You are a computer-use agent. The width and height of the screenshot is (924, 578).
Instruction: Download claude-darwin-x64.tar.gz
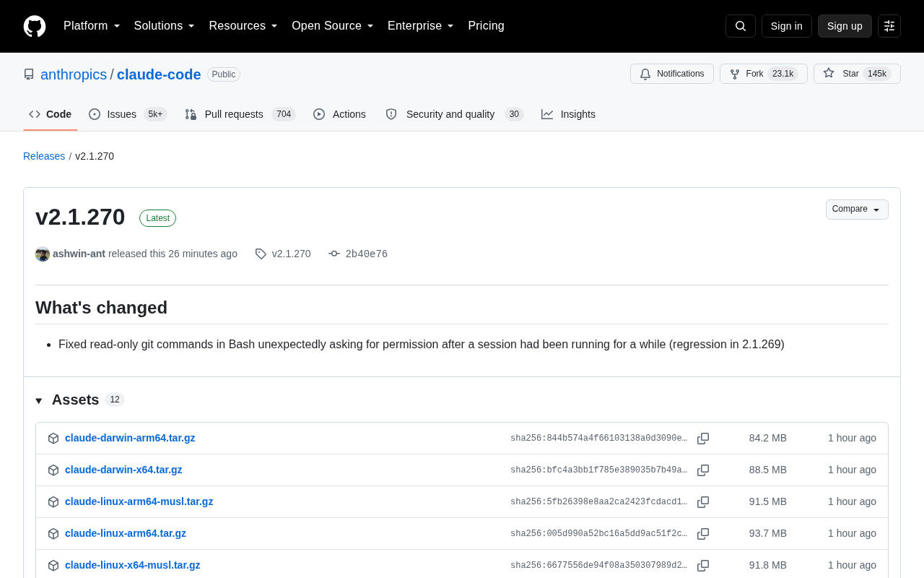(123, 470)
